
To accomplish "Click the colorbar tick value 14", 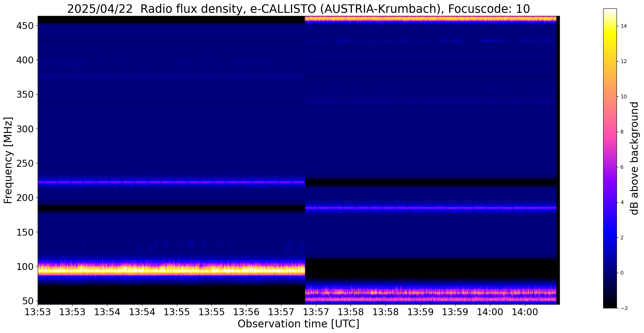I will tap(623, 26).
